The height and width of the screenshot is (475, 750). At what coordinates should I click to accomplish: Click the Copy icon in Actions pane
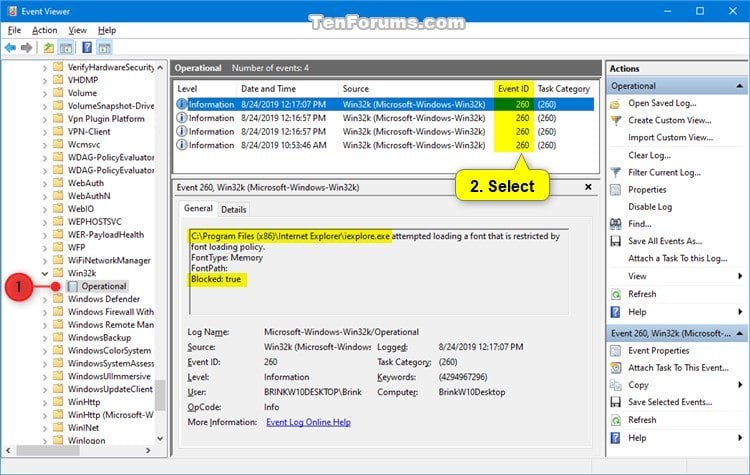click(x=616, y=385)
